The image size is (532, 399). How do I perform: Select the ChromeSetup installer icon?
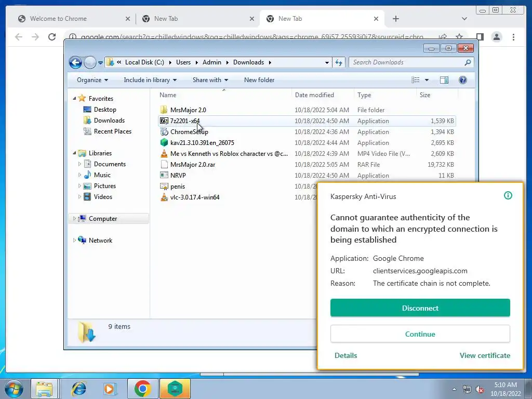(x=164, y=131)
